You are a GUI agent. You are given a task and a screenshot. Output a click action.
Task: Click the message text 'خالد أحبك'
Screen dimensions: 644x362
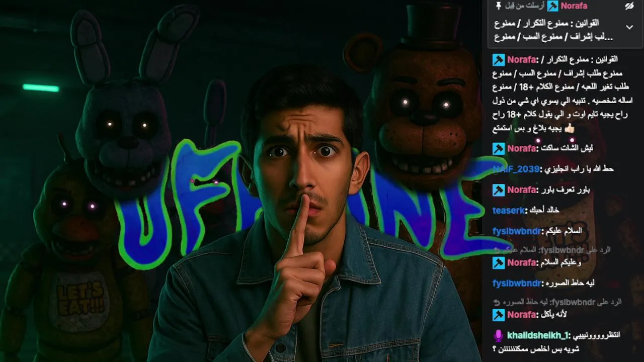coord(544,210)
